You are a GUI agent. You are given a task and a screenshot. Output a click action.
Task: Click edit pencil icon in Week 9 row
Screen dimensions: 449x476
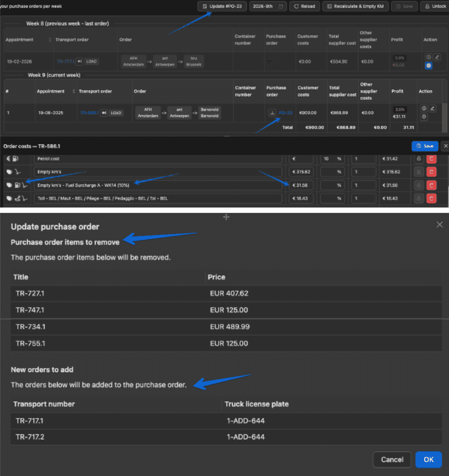coord(433,108)
